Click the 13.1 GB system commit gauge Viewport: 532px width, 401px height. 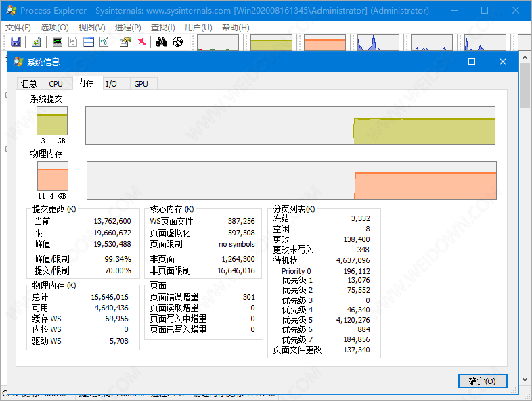[52, 120]
